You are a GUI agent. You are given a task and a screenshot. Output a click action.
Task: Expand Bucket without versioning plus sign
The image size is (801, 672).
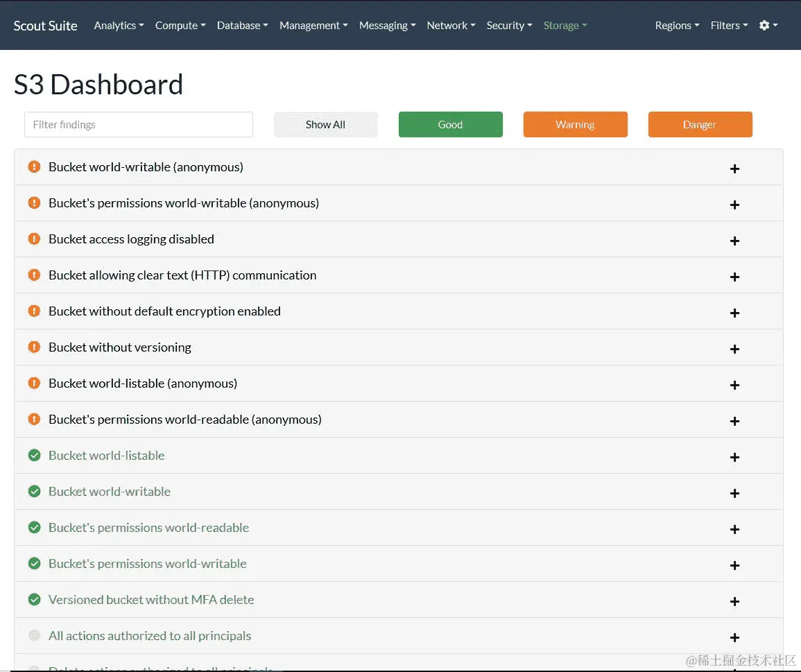pyautogui.click(x=734, y=349)
